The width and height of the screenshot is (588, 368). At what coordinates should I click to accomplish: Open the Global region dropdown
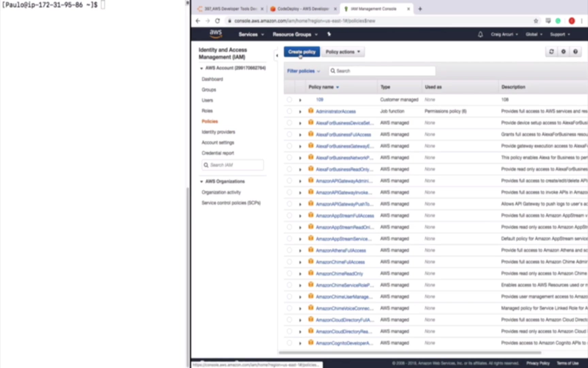(x=534, y=34)
